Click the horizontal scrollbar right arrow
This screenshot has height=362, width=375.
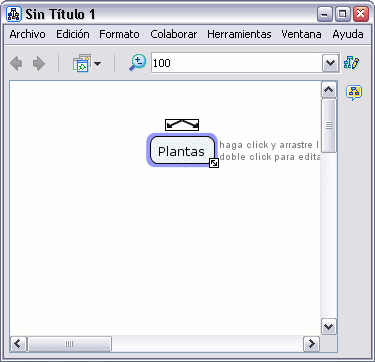point(312,343)
